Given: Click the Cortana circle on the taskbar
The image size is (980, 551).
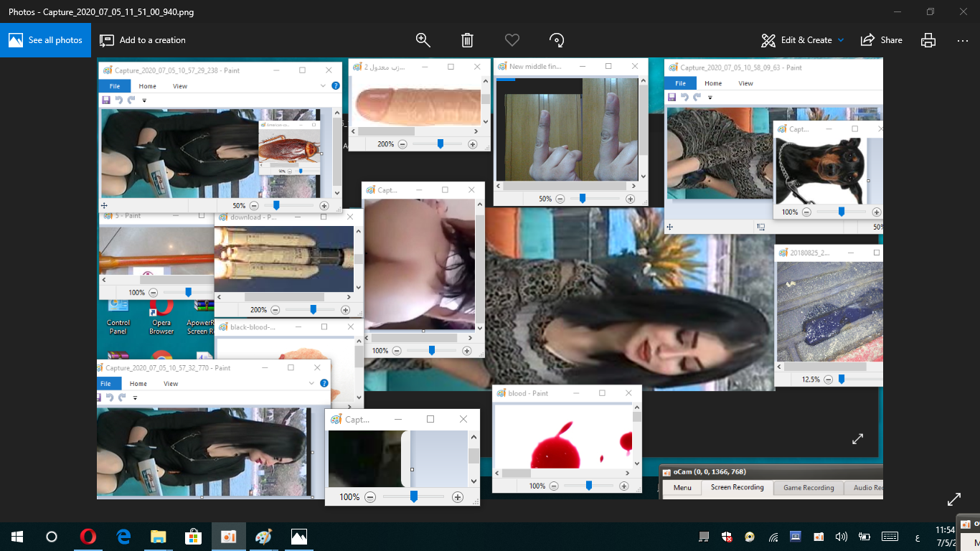Looking at the screenshot, I should (x=52, y=536).
